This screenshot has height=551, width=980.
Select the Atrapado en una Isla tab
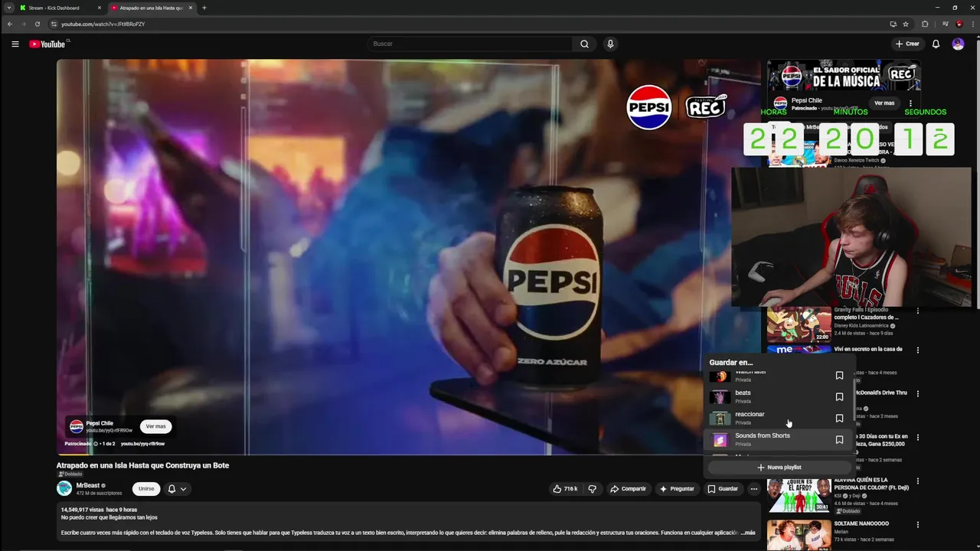point(152,8)
